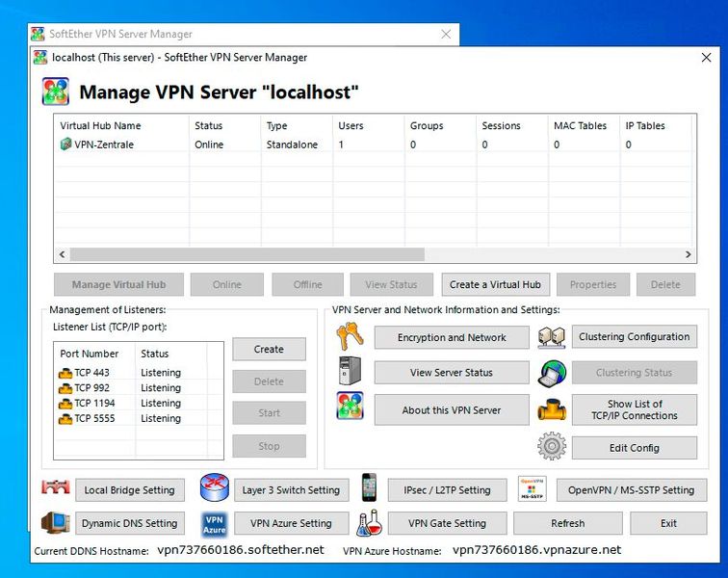Open Dynamic DNS Setting
The height and width of the screenshot is (578, 728).
(x=130, y=523)
